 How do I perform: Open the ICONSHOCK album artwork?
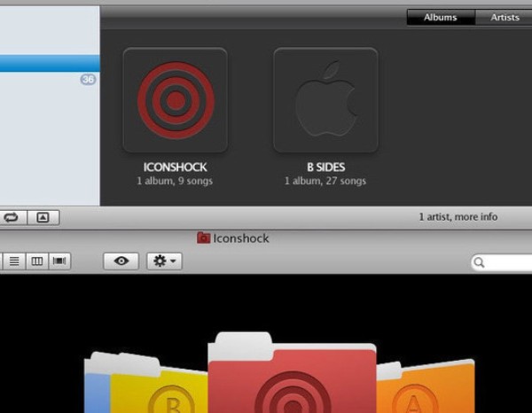pos(175,99)
